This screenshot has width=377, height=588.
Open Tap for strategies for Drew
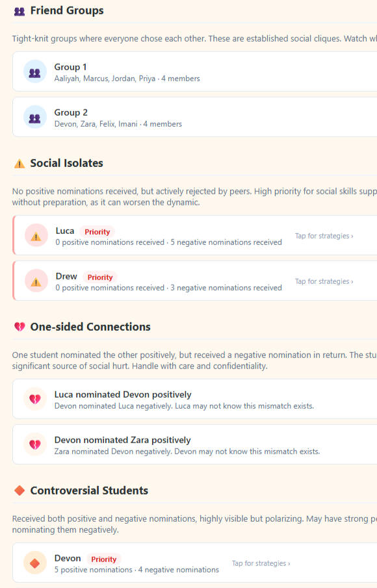[x=324, y=281]
